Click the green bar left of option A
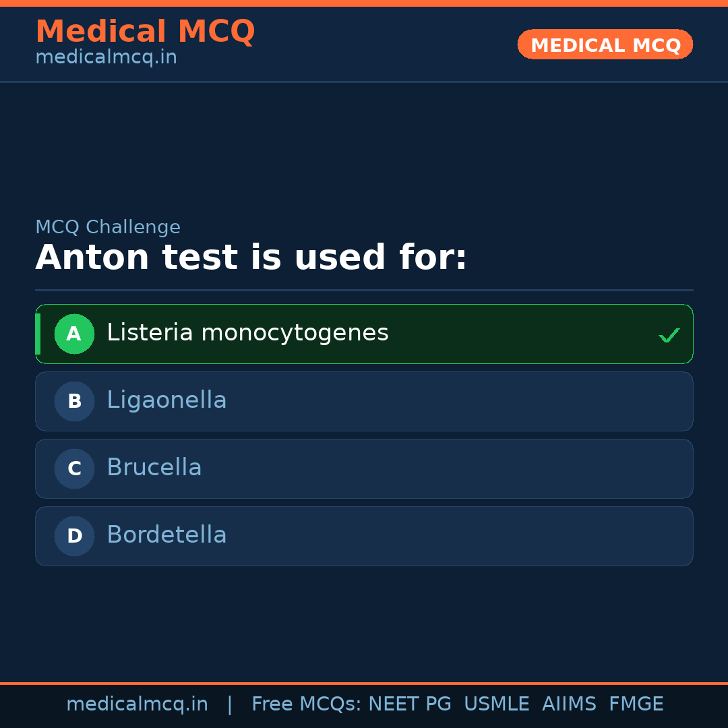This screenshot has width=728, height=728. click(38, 334)
